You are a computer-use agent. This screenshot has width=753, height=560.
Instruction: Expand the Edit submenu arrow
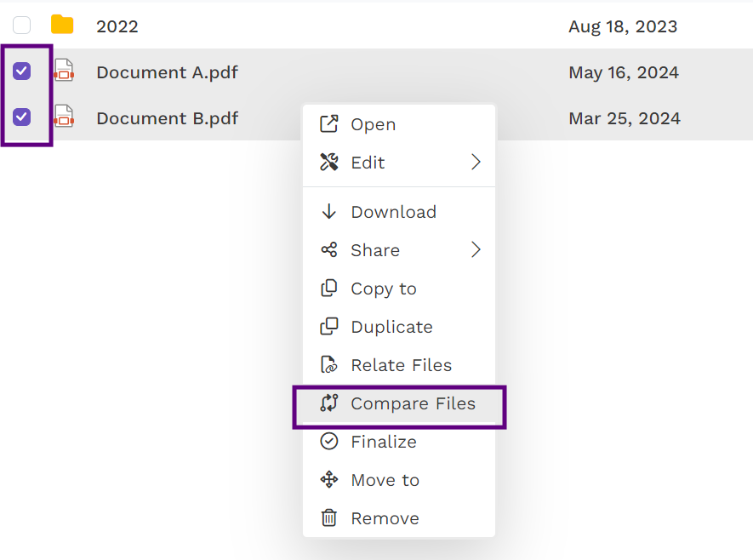point(476,163)
